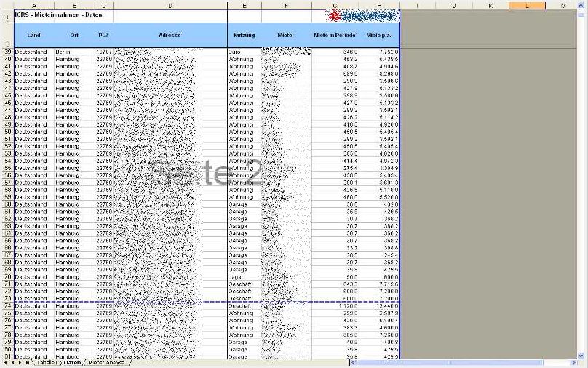Click the 'Deutschland' cell in row 65

click(33, 240)
